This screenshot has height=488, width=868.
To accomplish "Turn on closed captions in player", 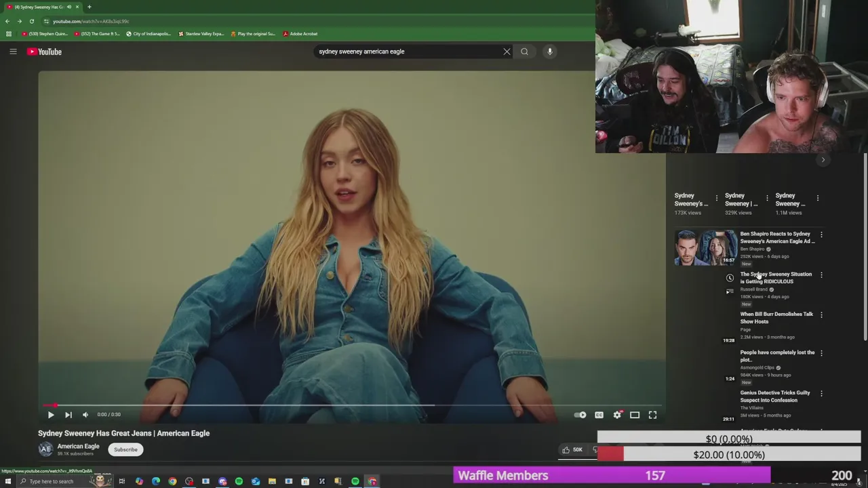I will pos(599,415).
